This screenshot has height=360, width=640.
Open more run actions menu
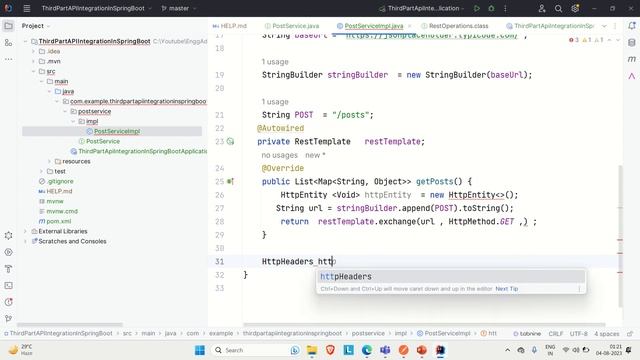tap(505, 8)
